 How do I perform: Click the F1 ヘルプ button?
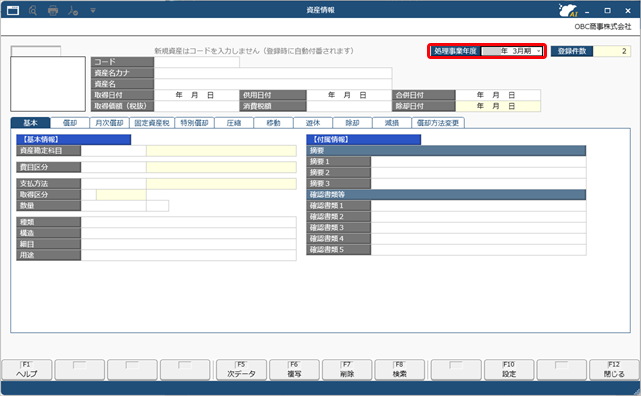click(27, 370)
